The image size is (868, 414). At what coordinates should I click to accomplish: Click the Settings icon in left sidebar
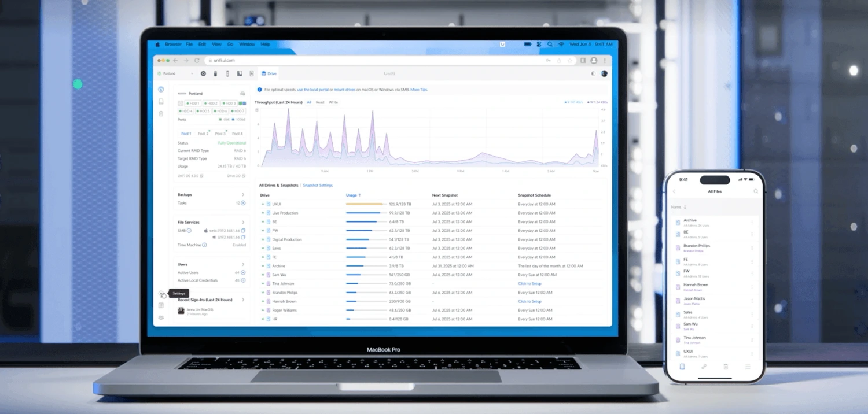[x=161, y=294]
